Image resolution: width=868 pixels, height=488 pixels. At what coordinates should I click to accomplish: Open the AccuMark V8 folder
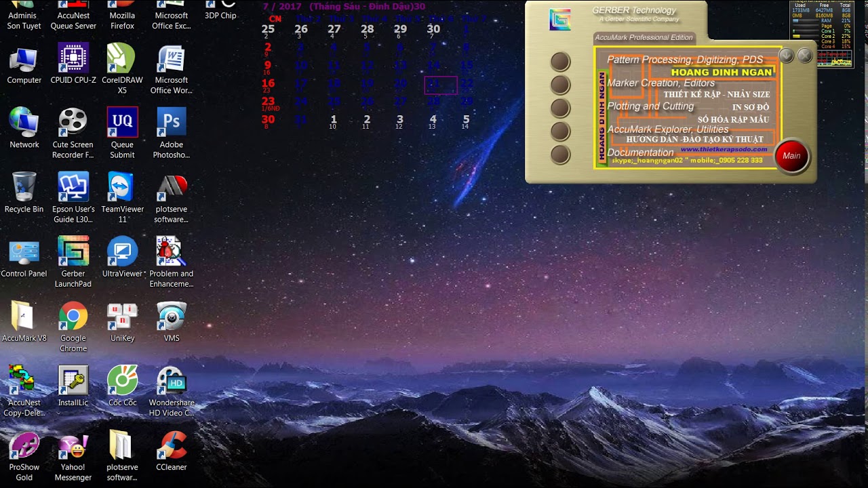24,322
